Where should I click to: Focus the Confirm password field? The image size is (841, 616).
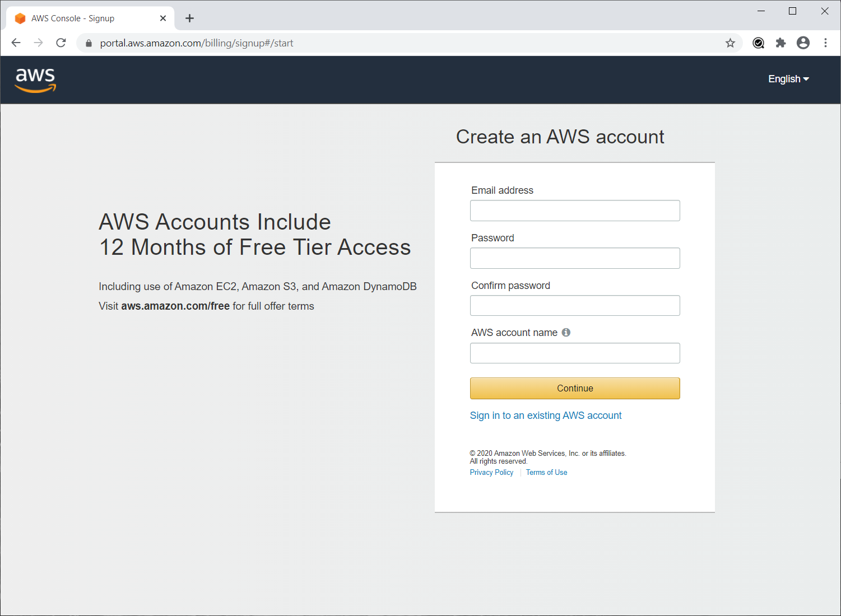tap(575, 306)
